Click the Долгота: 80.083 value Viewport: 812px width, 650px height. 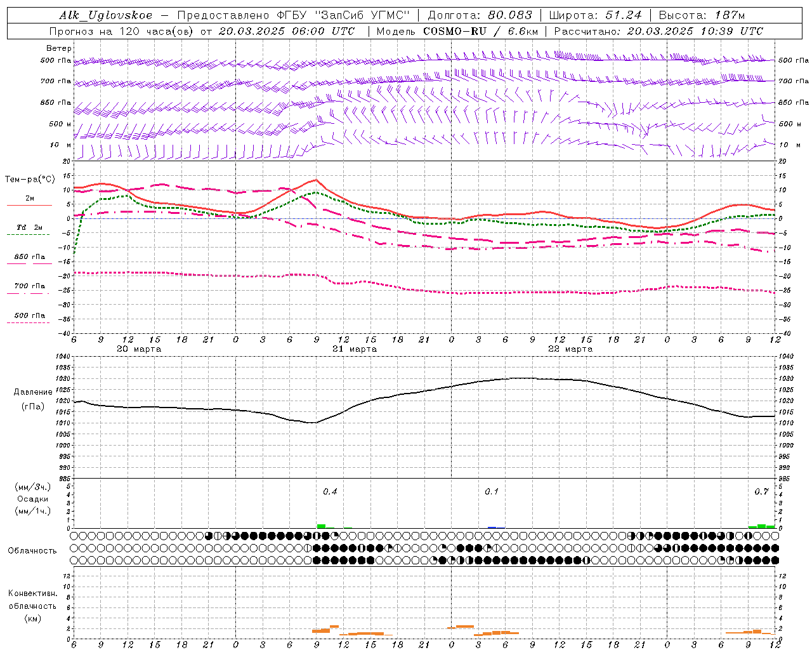point(481,15)
